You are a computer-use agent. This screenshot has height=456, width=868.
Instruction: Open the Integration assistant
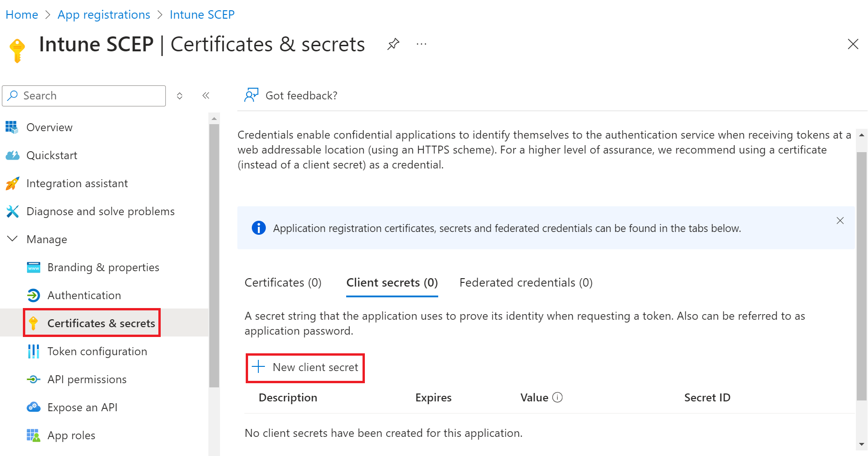[77, 183]
